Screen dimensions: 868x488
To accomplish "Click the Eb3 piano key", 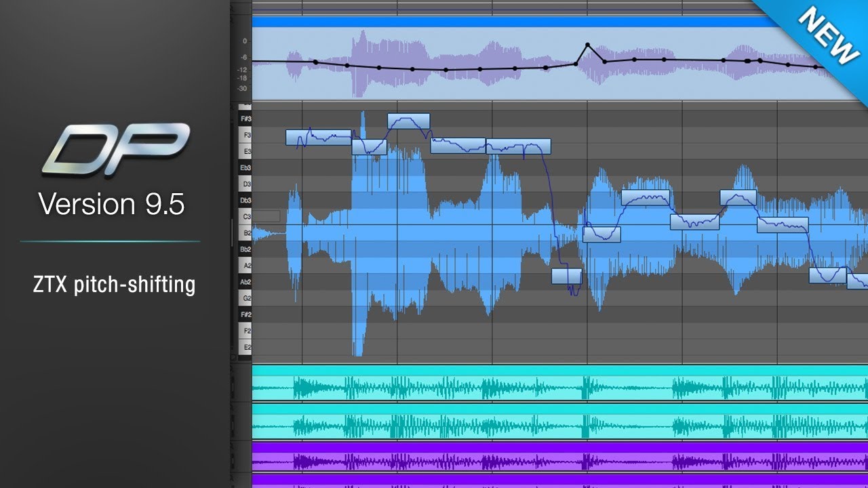I will coord(245,167).
